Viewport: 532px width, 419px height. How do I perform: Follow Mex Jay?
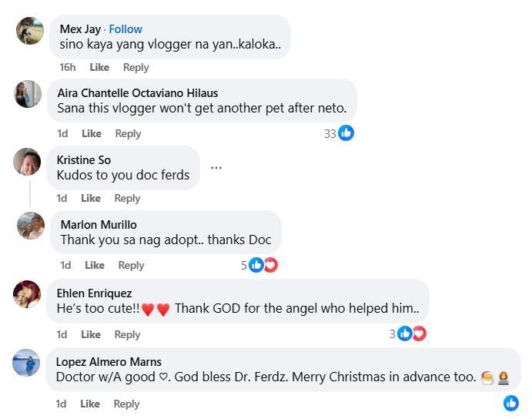(125, 29)
